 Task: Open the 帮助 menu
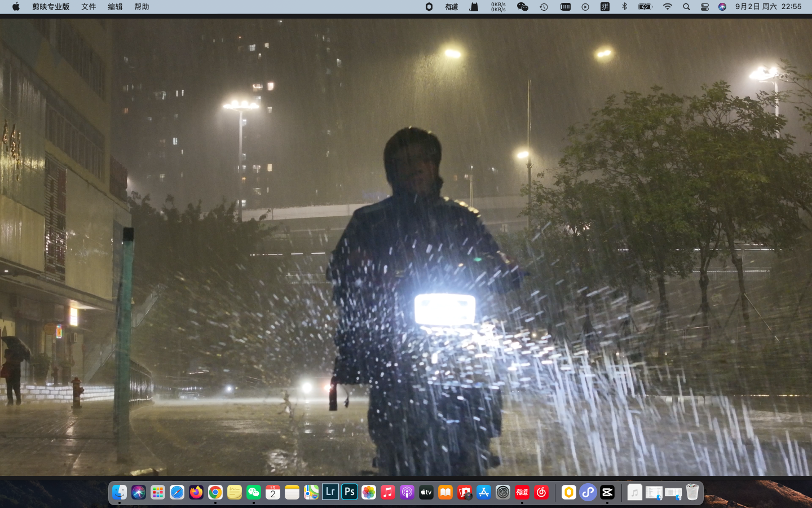[x=142, y=7]
